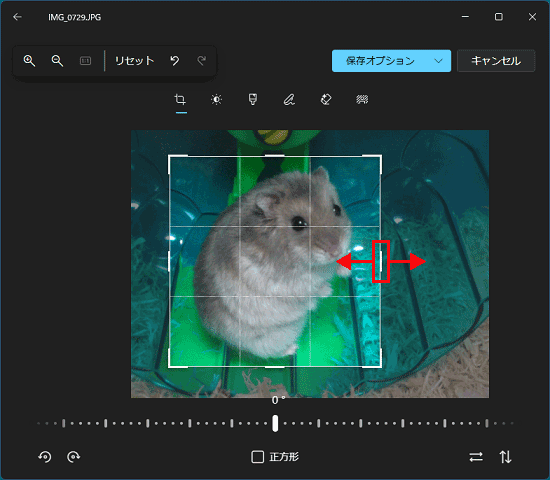Screen dimensions: 550x480
Task: Click the right edge crop handle
Action: 381,261
